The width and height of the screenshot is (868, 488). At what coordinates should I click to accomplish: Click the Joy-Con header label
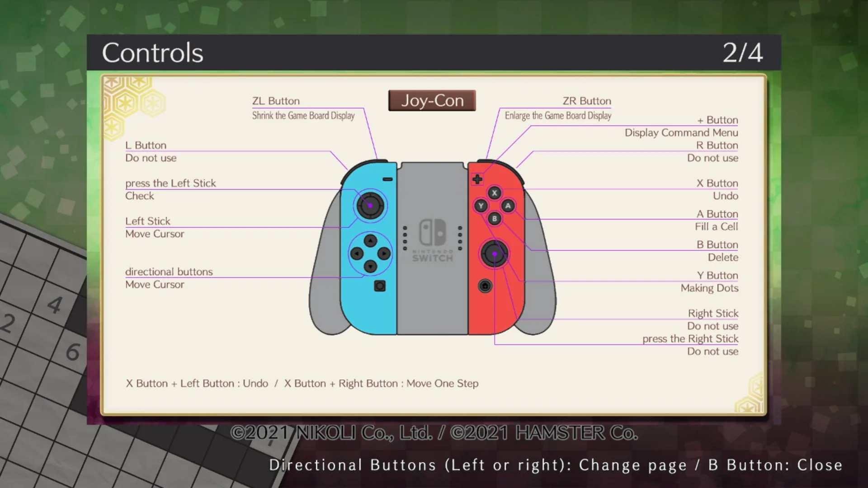(x=432, y=100)
